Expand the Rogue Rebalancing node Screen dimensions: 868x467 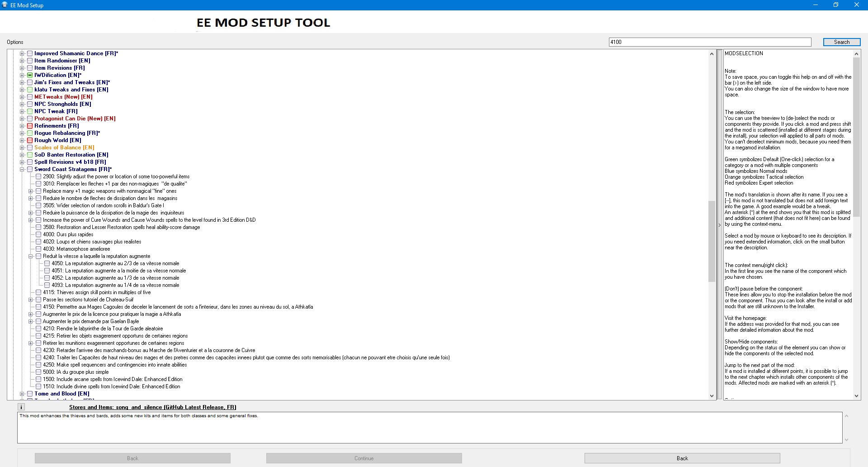[x=22, y=133]
